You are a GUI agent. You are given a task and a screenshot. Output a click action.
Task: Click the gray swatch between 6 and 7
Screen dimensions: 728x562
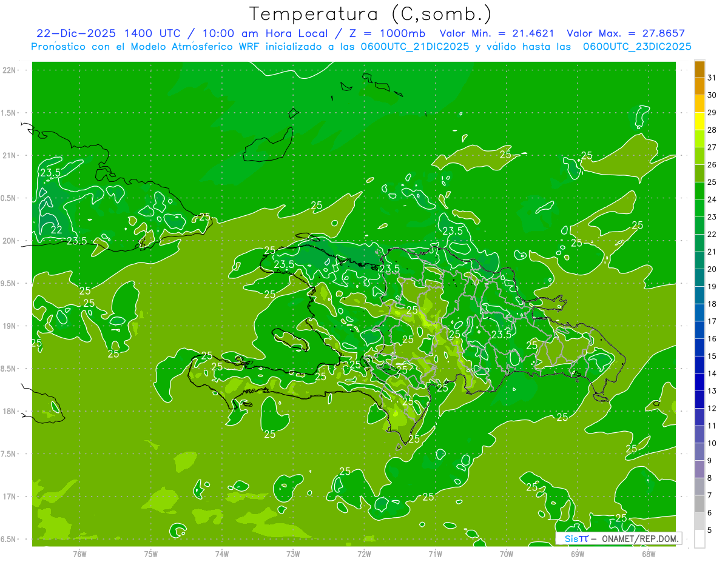pos(699,504)
